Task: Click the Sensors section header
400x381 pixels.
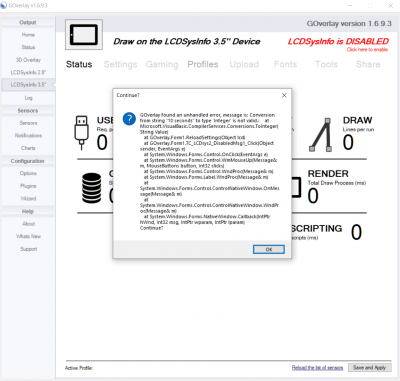Action: click(28, 110)
